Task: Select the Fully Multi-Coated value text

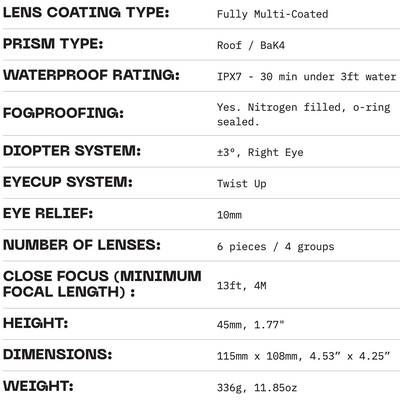Action: pyautogui.click(x=272, y=14)
